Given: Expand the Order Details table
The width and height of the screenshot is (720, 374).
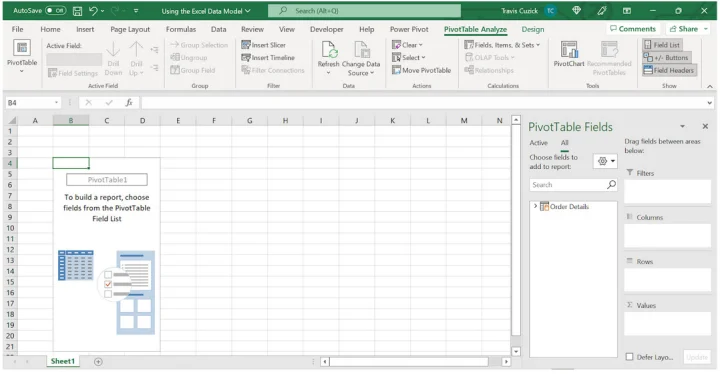Looking at the screenshot, I should [535, 206].
